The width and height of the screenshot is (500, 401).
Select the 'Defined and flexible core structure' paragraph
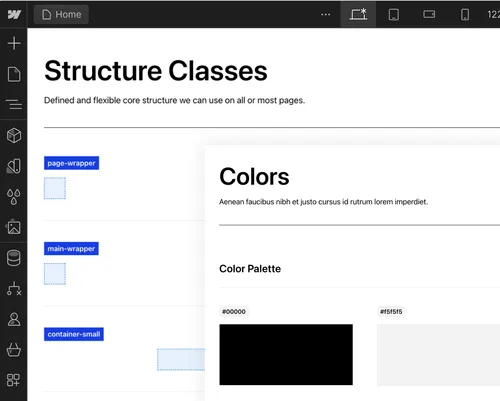(174, 100)
